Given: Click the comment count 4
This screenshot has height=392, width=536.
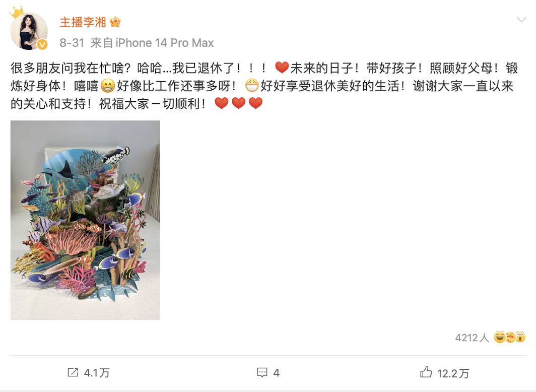Looking at the screenshot, I should pos(276,373).
